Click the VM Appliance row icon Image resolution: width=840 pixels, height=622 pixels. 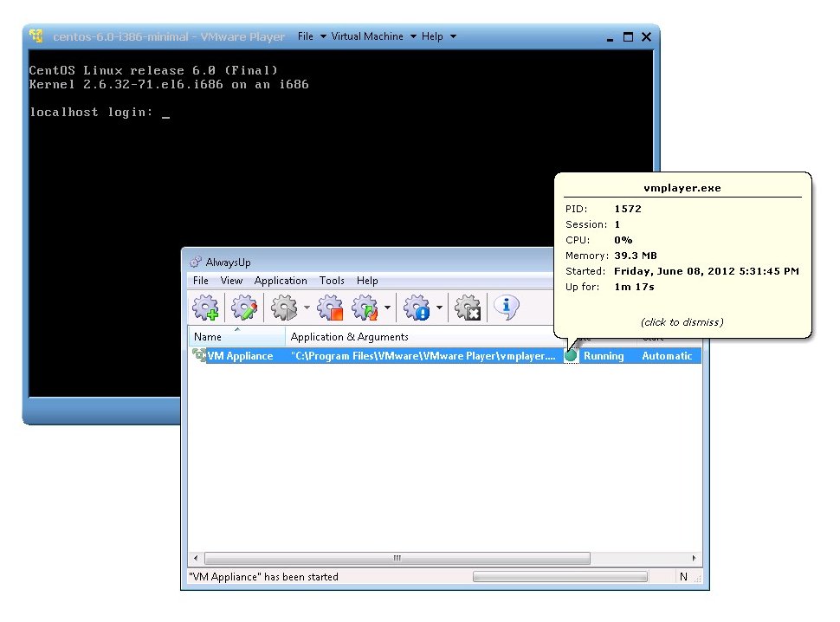tap(199, 355)
